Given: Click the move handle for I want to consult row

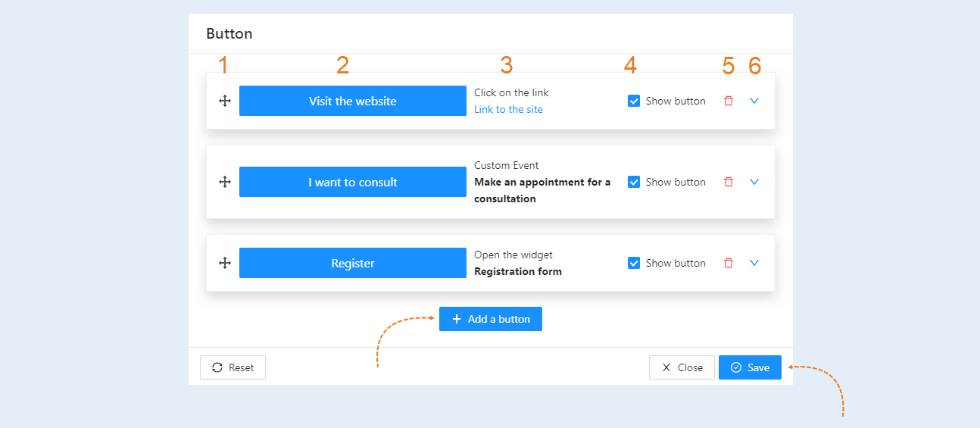Looking at the screenshot, I should pos(225,182).
